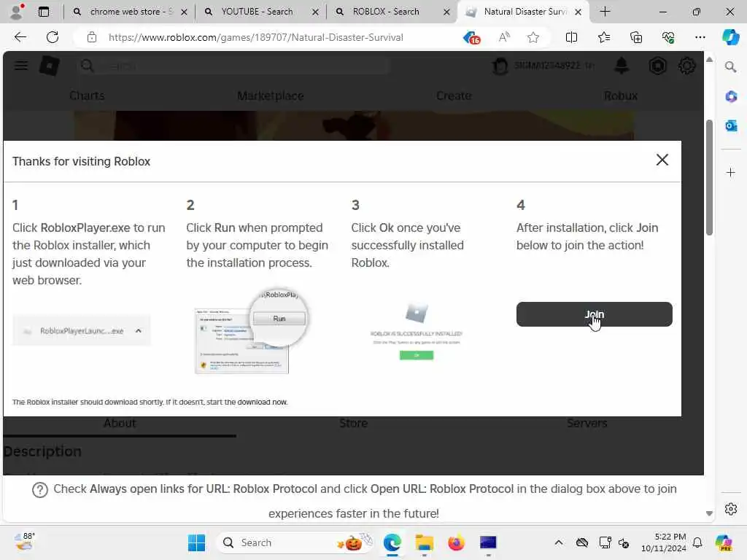Click the Roblox user avatar profile
This screenshot has height=560, width=747.
500,66
